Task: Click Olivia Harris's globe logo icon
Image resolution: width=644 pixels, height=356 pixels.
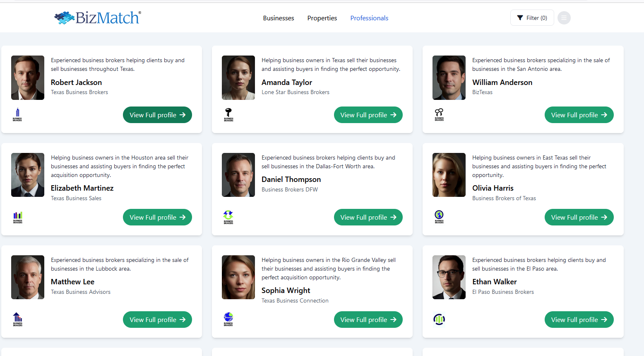Action: (x=439, y=217)
